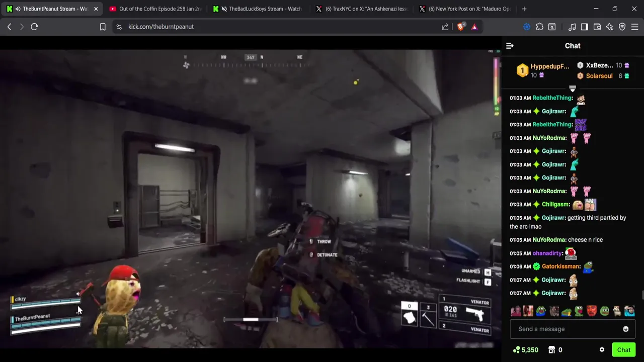
Task: Click username Chillgasm in chat
Action: click(555, 204)
